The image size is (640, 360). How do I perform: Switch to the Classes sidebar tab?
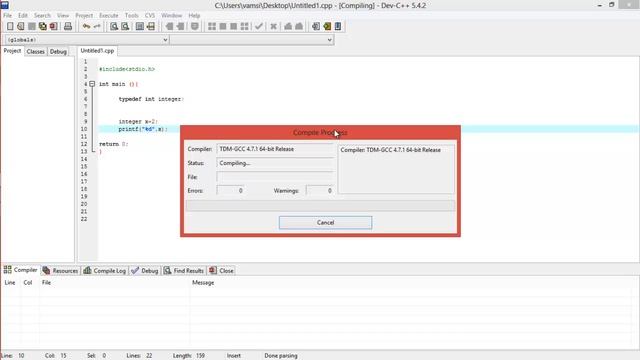click(36, 51)
